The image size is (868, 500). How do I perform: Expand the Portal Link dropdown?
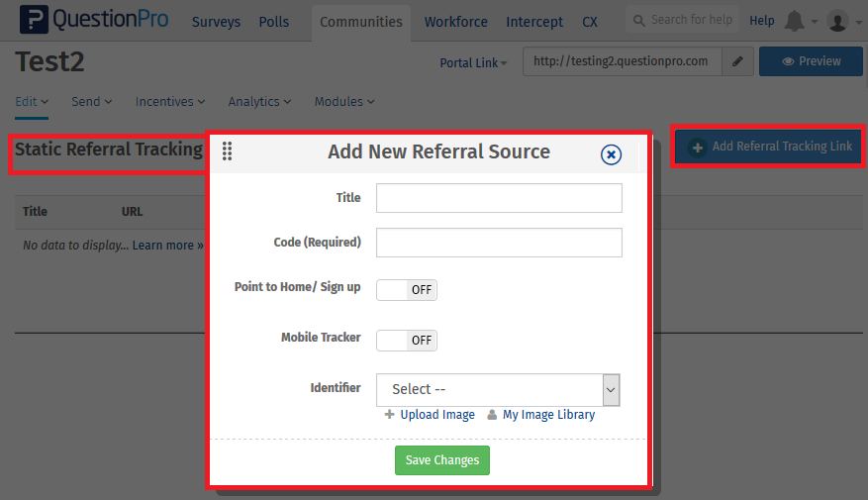point(473,62)
